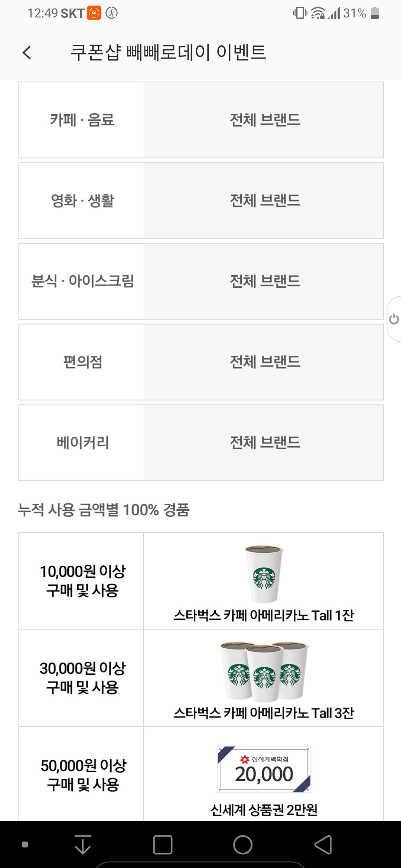Tap Shinsegae 20,000 gift voucher image
Screen dimensions: 401x868
click(x=264, y=769)
